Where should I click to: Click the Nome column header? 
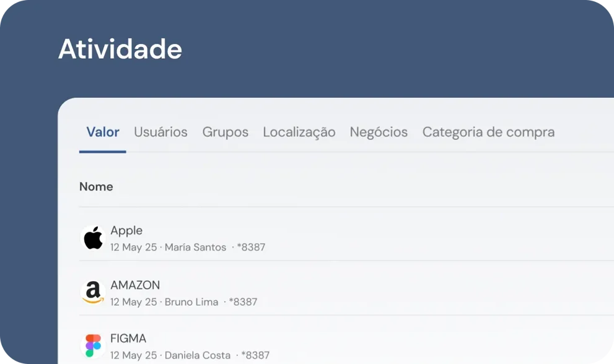pyautogui.click(x=96, y=186)
